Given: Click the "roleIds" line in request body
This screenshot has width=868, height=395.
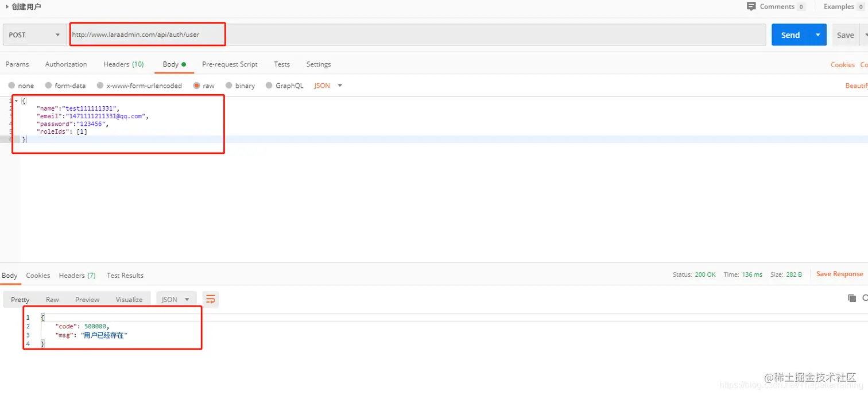Looking at the screenshot, I should (62, 131).
